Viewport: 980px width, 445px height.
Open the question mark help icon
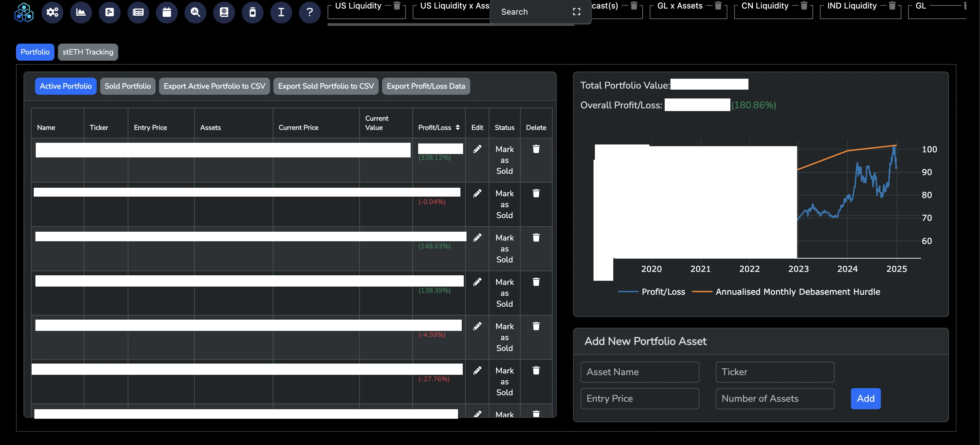310,12
